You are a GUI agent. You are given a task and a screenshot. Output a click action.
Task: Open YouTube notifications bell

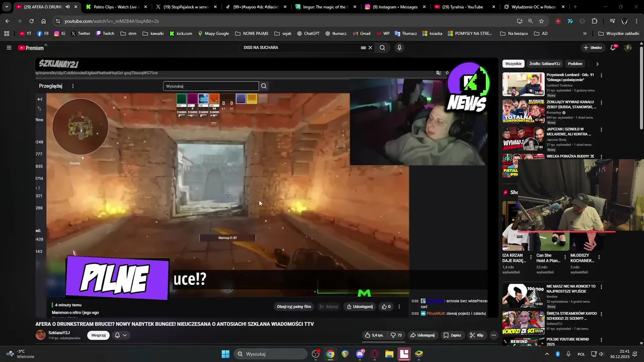613,48
